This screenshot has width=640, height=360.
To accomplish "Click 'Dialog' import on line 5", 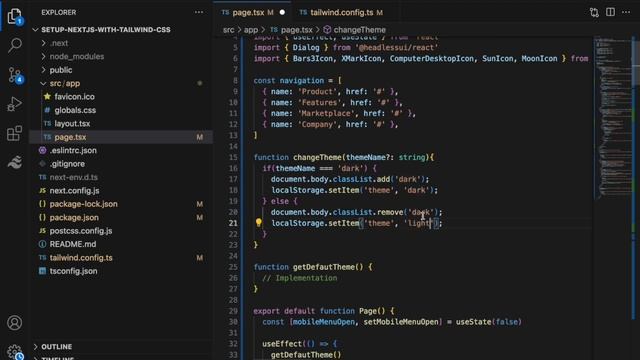I will [306, 47].
